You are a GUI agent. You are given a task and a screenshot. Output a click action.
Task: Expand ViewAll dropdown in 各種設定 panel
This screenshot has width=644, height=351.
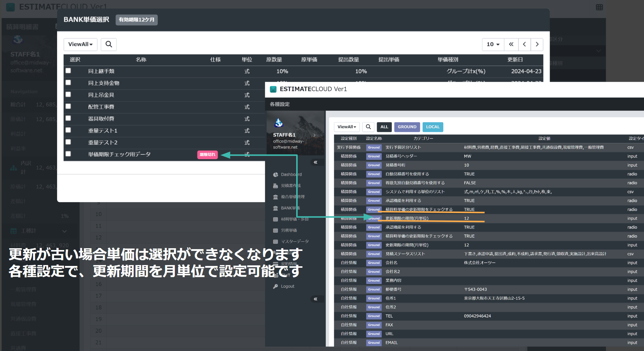tap(346, 127)
